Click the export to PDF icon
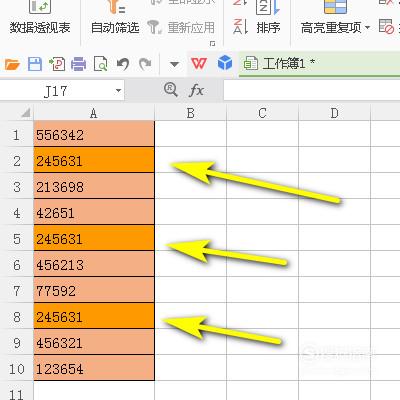This screenshot has width=400, height=400. [57, 64]
